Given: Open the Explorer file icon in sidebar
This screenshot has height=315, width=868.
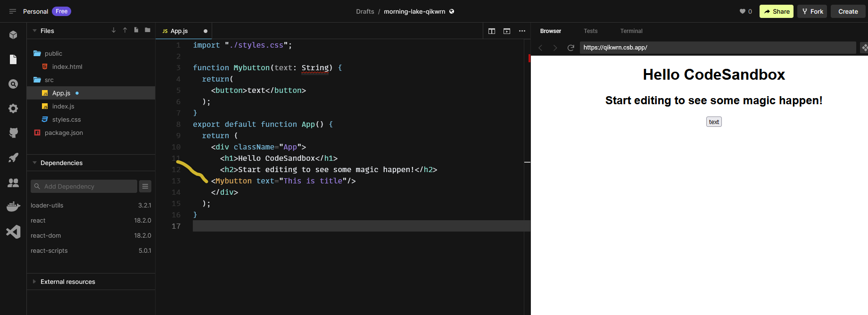Looking at the screenshot, I should pyautogui.click(x=13, y=59).
